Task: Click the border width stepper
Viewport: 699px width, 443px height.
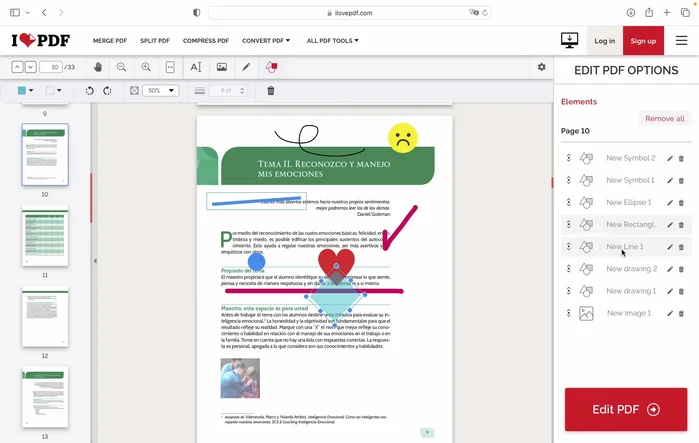Action: (242, 91)
